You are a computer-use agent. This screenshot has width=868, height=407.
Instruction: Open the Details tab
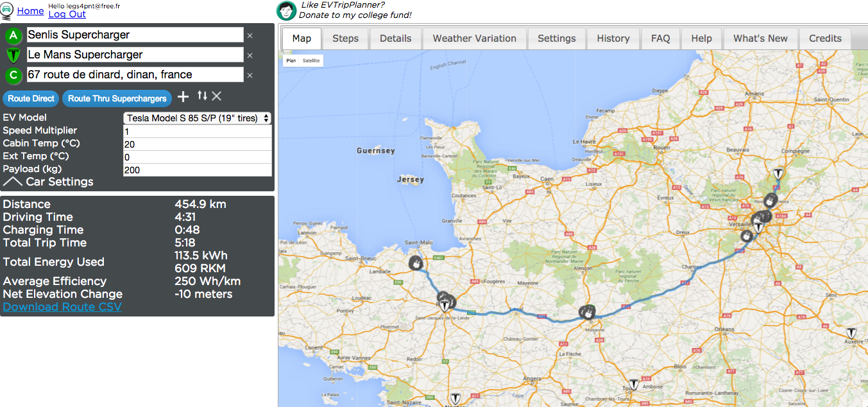coord(395,39)
